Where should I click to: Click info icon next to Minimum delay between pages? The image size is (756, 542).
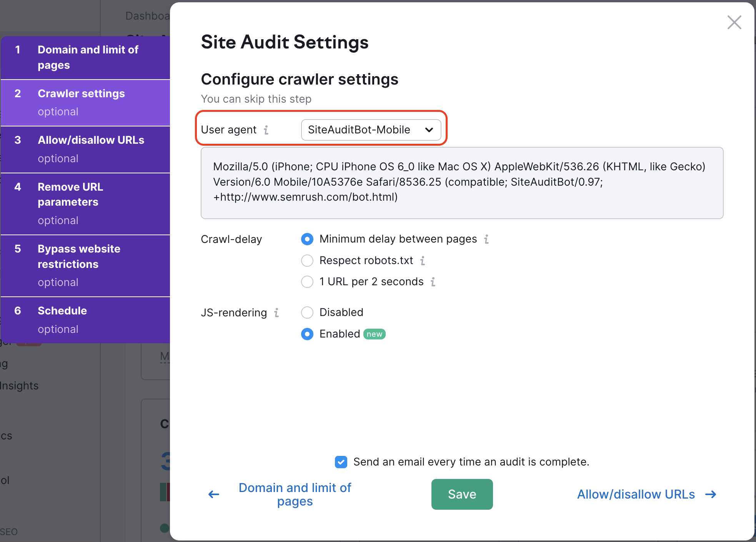pos(486,239)
